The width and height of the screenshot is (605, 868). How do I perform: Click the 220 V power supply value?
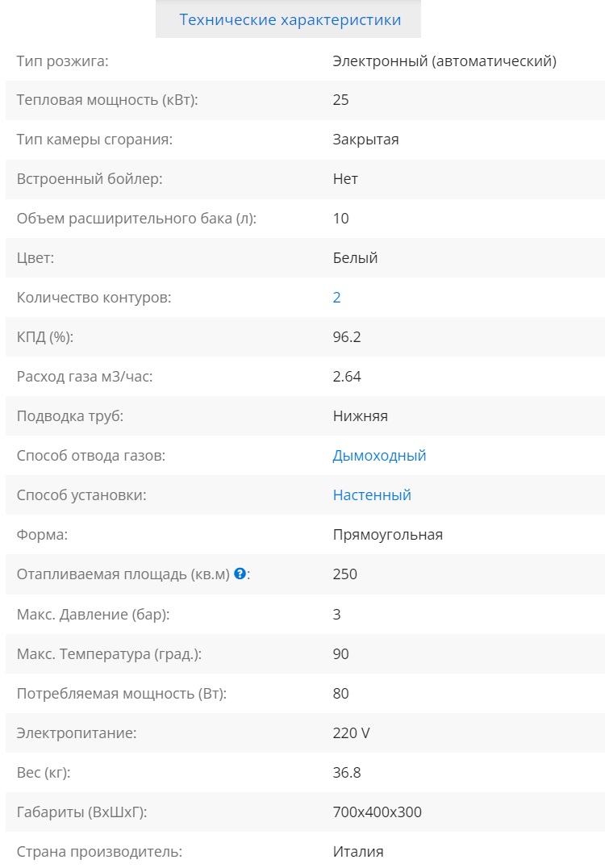(x=351, y=733)
